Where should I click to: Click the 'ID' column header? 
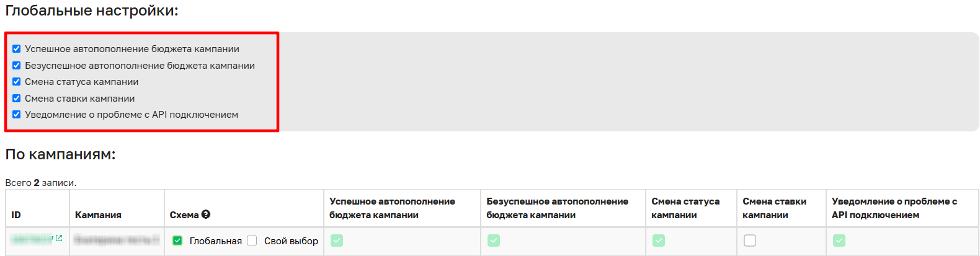pos(16,215)
